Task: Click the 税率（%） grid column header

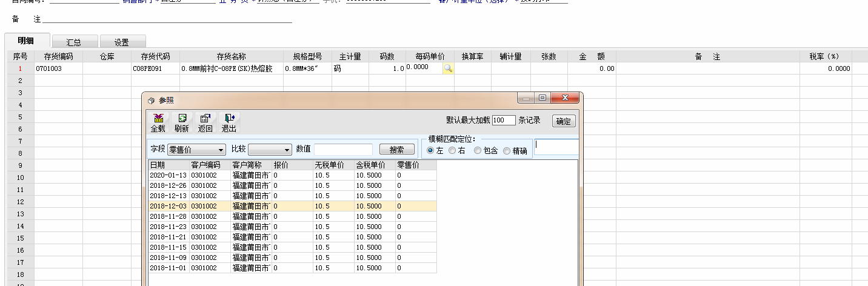Action: click(x=826, y=56)
